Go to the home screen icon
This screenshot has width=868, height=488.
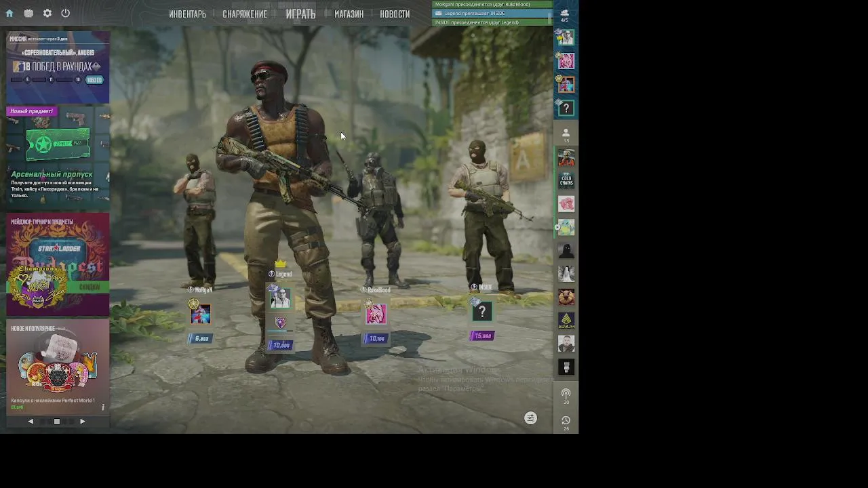click(9, 14)
